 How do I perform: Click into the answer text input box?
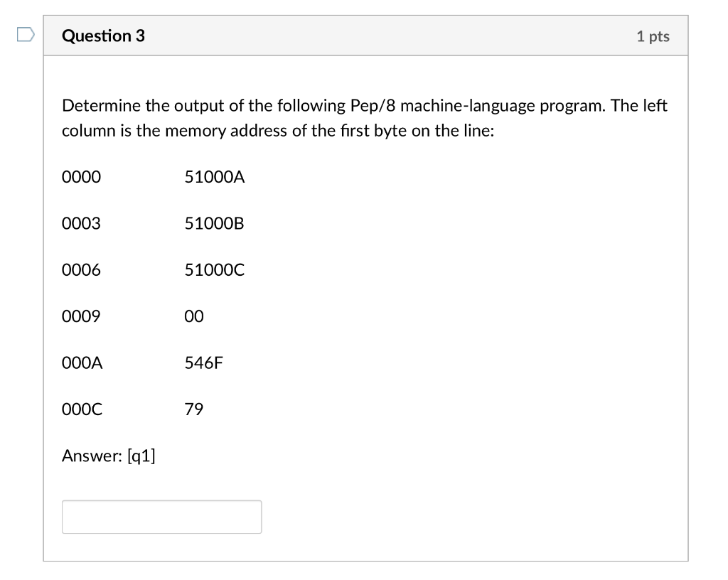click(161, 517)
